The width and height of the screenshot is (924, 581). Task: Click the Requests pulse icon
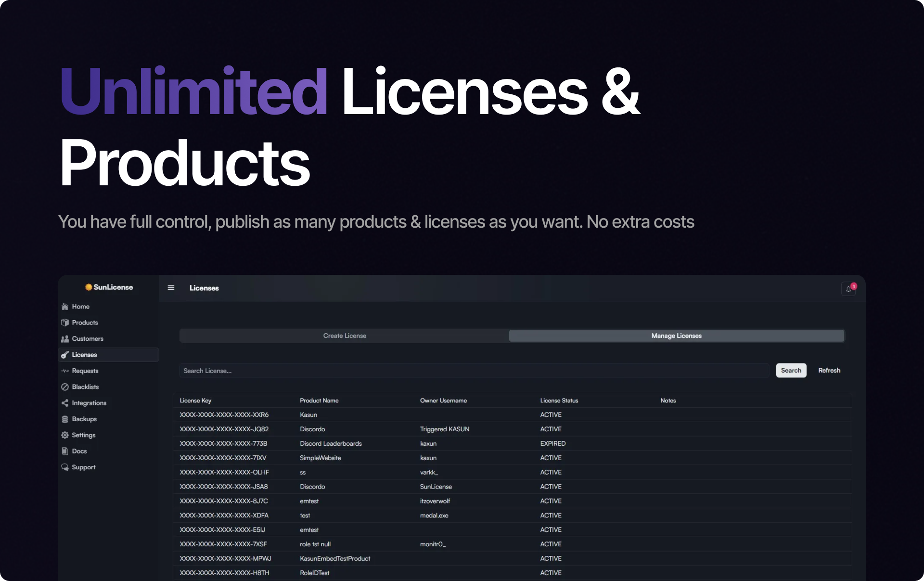click(x=65, y=371)
